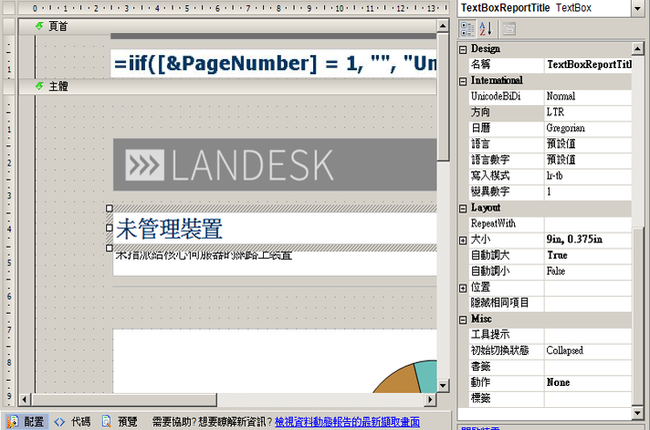Click the 預覽 tab icon
Screen dimensions: 650x430
pos(107,422)
